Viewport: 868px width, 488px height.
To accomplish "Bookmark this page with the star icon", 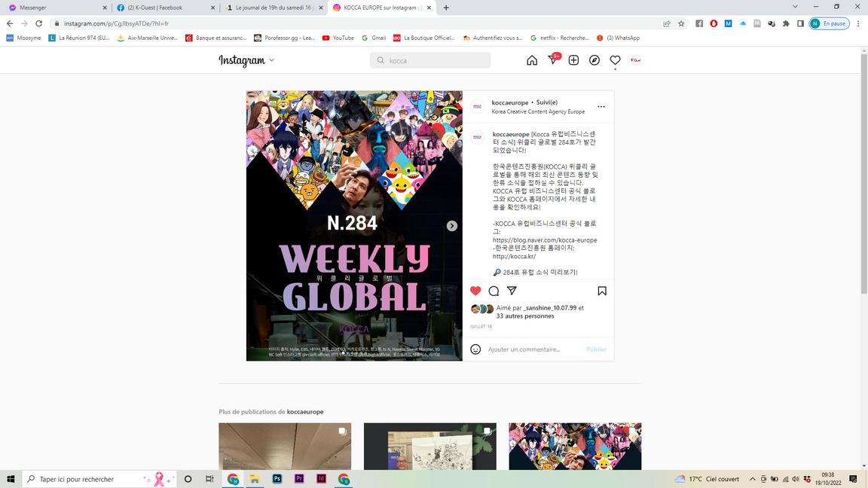I will (x=681, y=23).
